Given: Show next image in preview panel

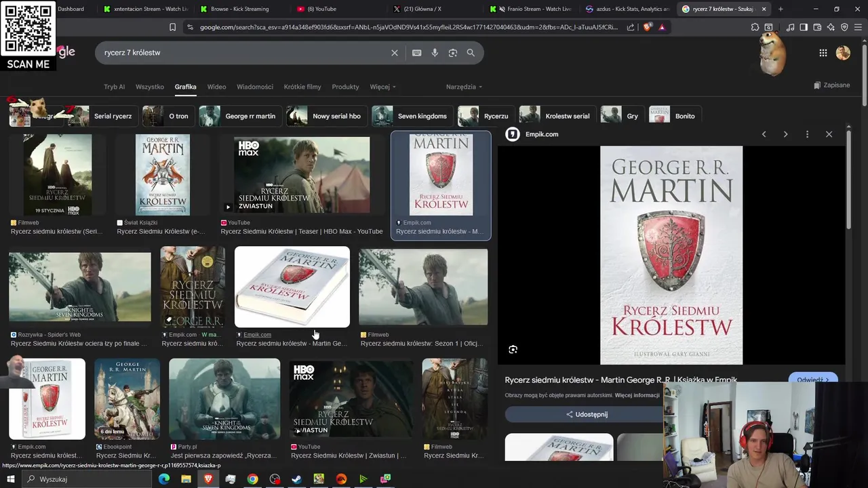Looking at the screenshot, I should click(785, 134).
